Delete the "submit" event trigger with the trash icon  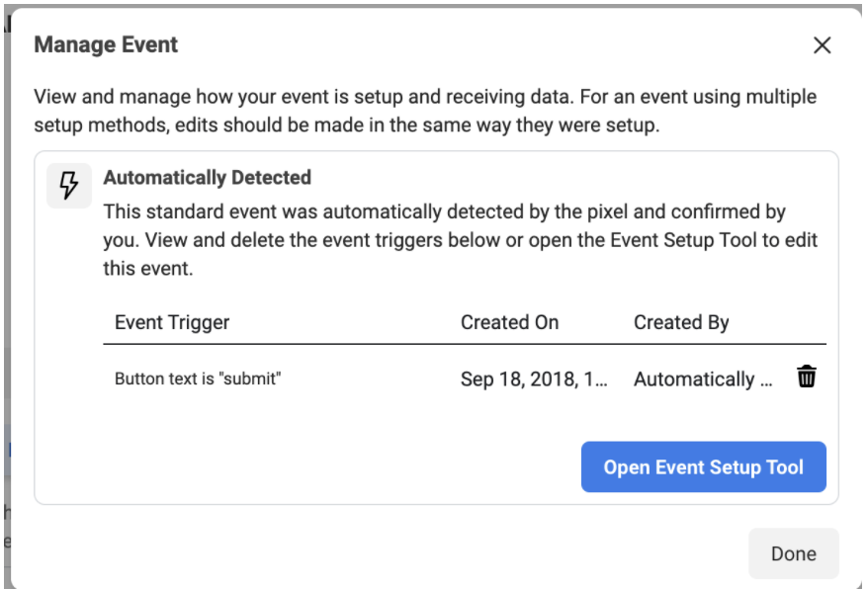tap(807, 377)
